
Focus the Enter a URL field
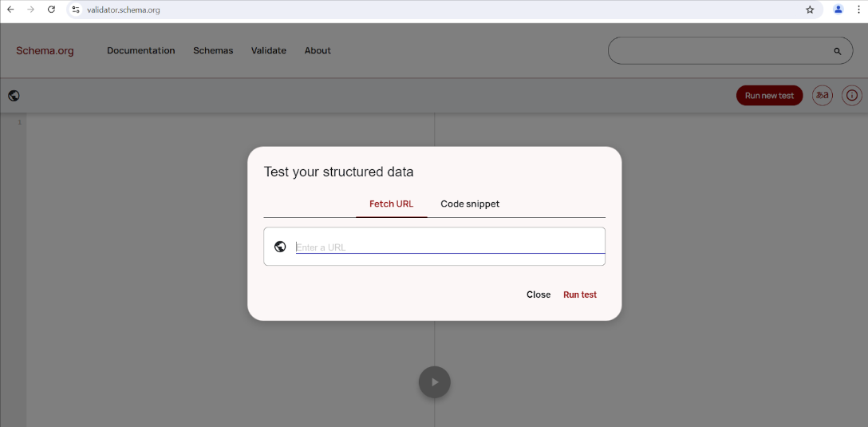(x=450, y=247)
